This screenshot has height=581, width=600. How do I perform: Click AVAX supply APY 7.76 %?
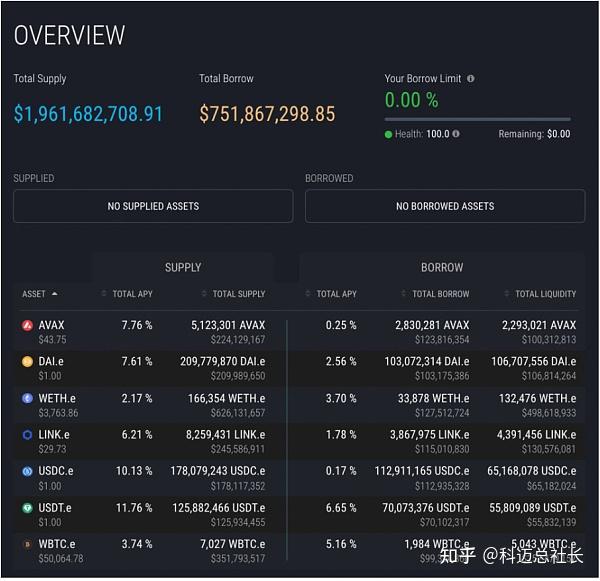click(x=137, y=325)
